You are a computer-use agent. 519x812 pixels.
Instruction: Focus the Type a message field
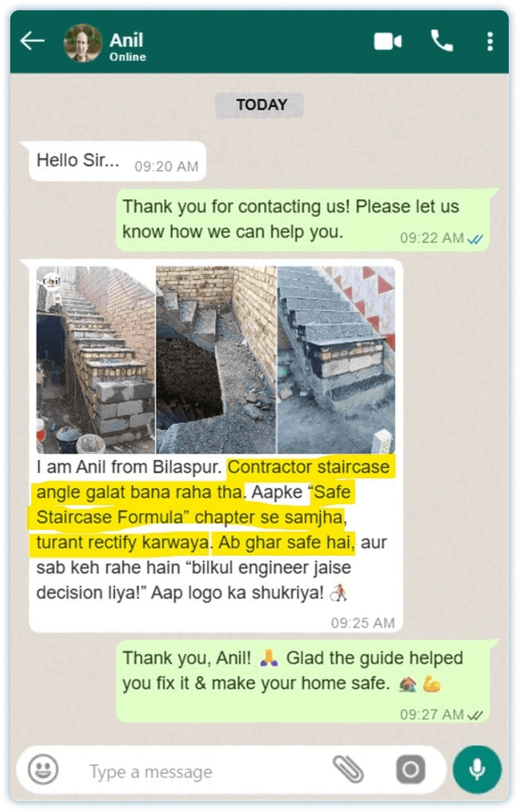(x=202, y=772)
